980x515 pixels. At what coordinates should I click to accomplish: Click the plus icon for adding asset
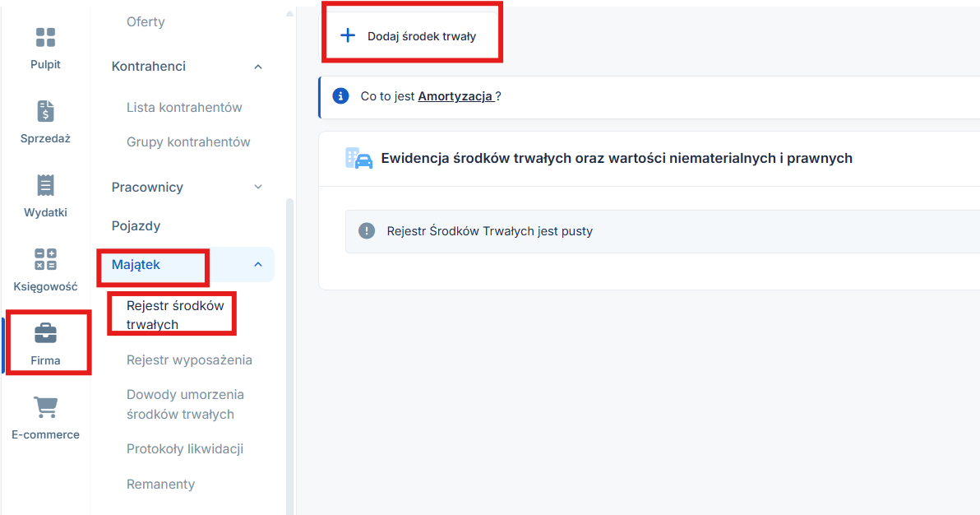pos(348,35)
